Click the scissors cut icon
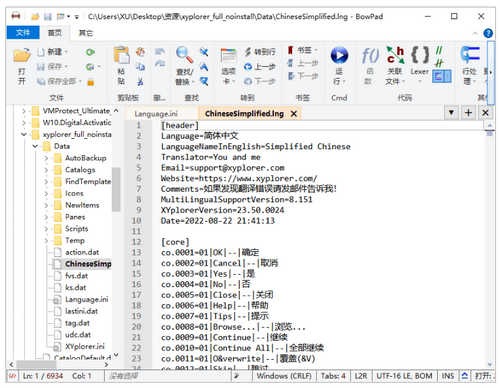Screen dimensions: 500x388 140,81
